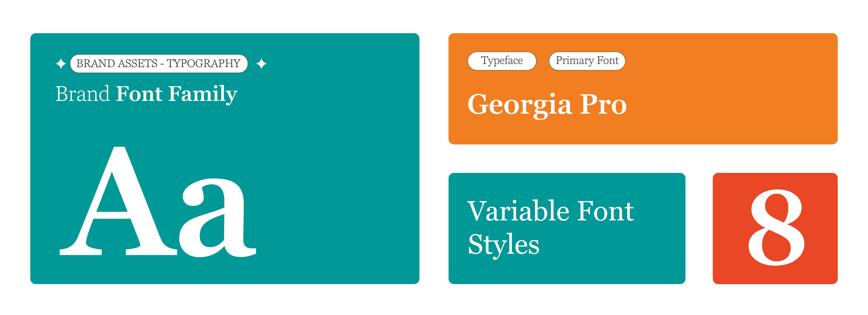Click the white numeral 8
Screen dimensions: 868x315
pos(776,228)
